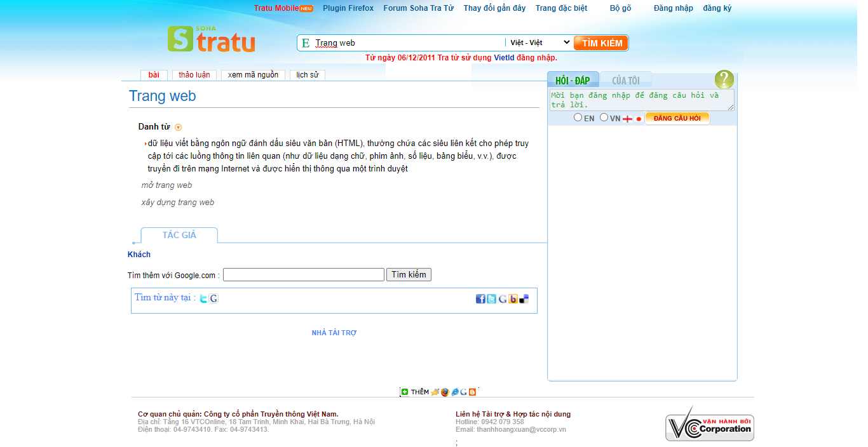Click inside the Google.com search field

point(303,274)
